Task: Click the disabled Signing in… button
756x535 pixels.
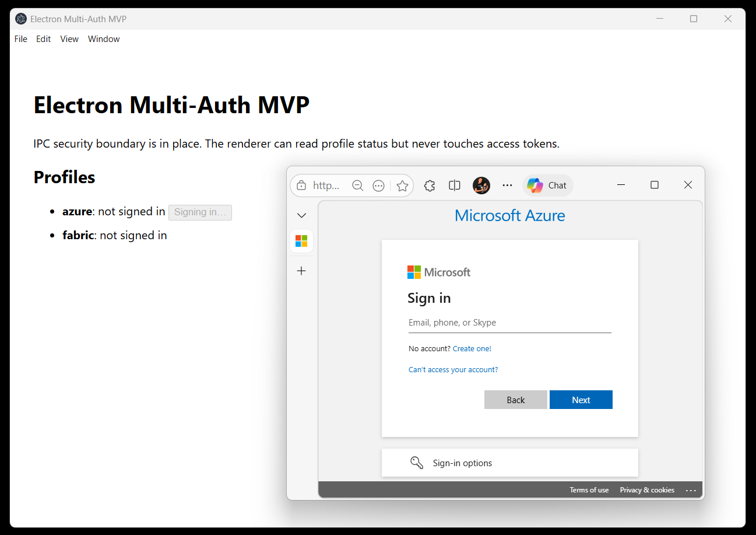Action: [x=200, y=212]
